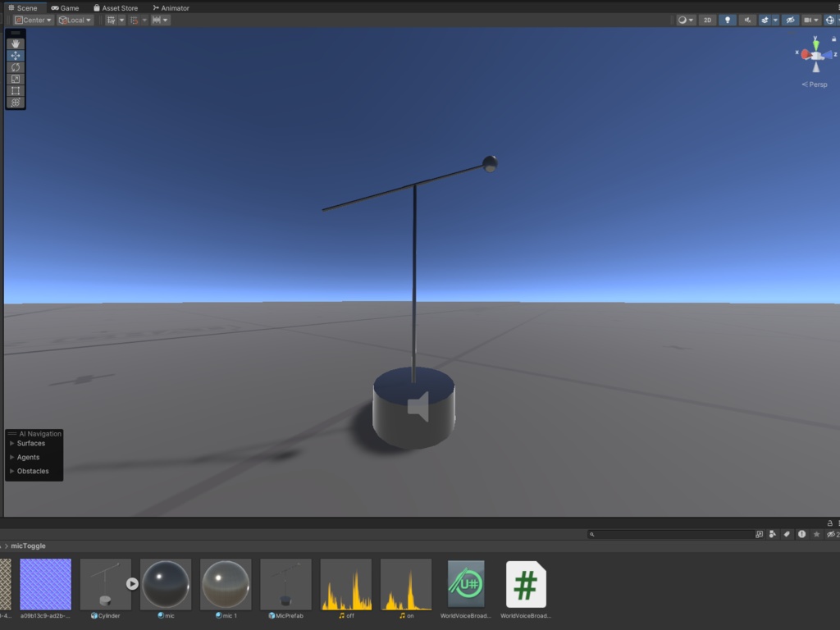Screen dimensions: 840x630
Task: Select the combined Transform tool
Action: pyautogui.click(x=15, y=103)
